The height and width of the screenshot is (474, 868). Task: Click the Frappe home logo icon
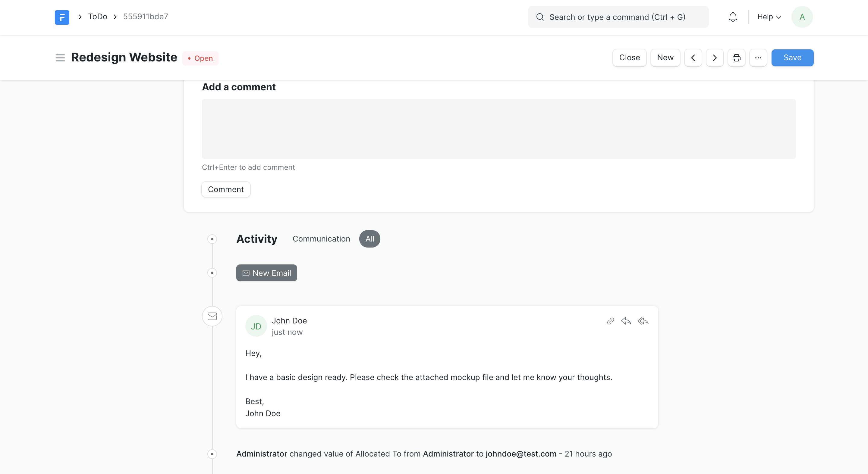[x=62, y=17]
